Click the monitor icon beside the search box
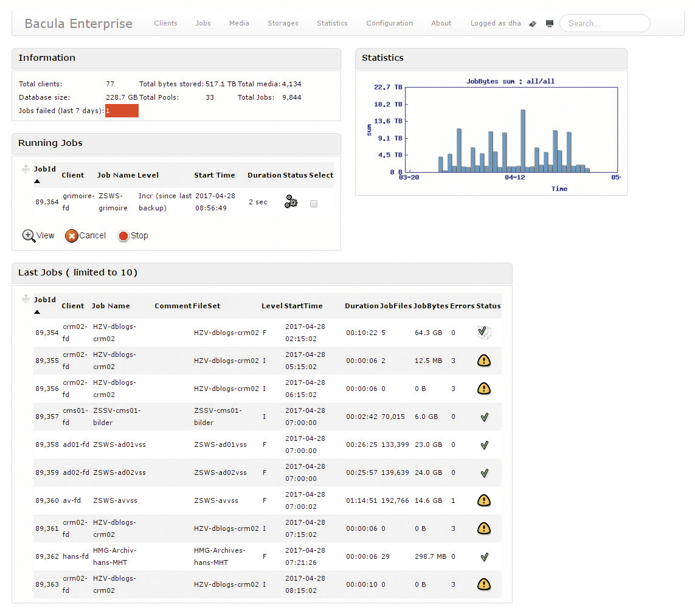 click(550, 24)
